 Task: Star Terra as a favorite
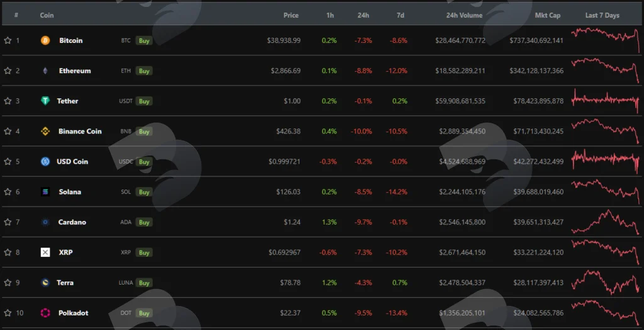tap(8, 283)
